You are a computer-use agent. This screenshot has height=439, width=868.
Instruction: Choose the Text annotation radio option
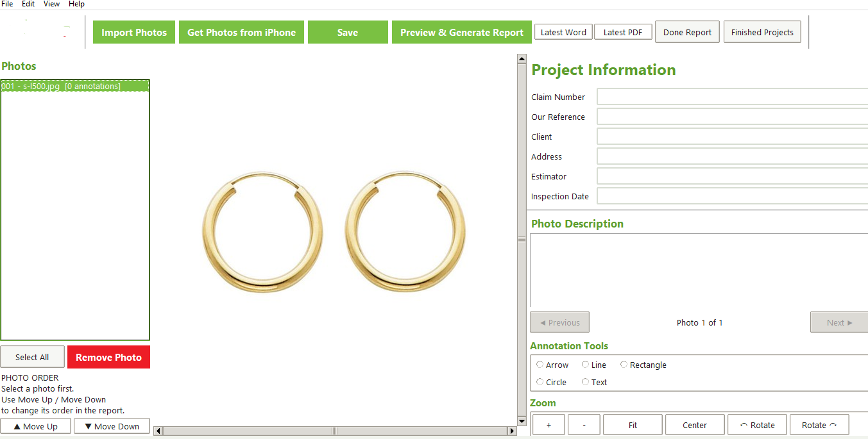click(594, 382)
